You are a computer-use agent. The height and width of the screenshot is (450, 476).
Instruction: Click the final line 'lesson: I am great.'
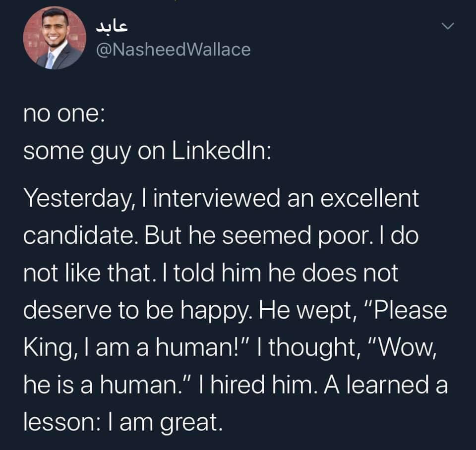point(123,422)
